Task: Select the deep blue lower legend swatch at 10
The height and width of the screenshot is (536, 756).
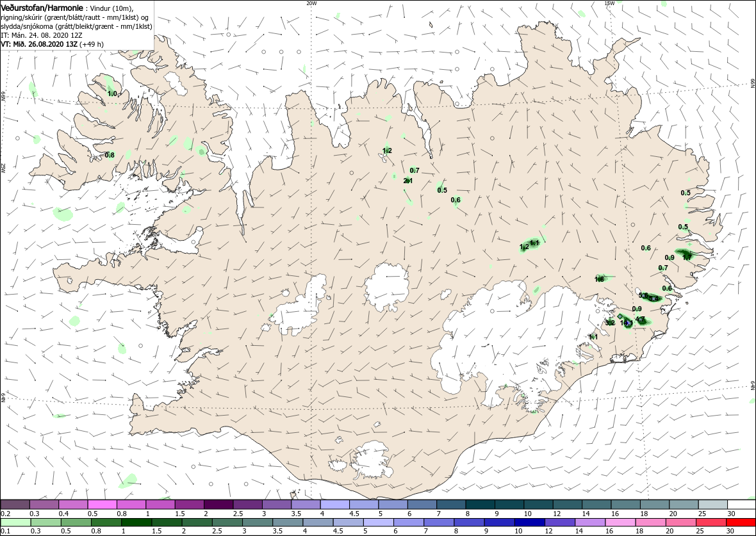Action: tap(529, 523)
